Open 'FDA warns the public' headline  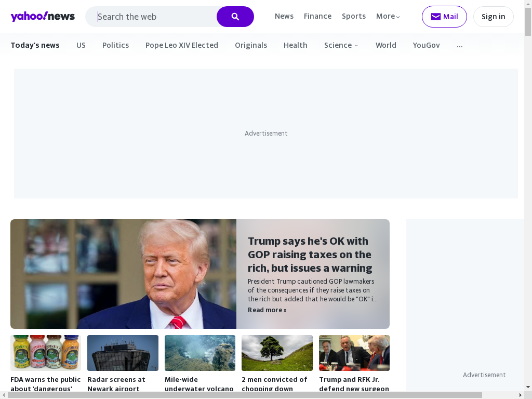click(46, 384)
